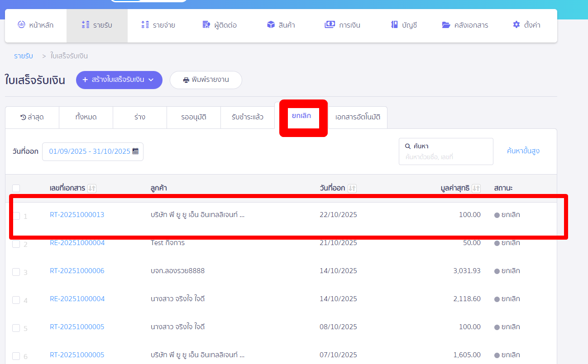Sort by วันที่ออก column sort icon
The image size is (588, 364).
[x=352, y=189]
